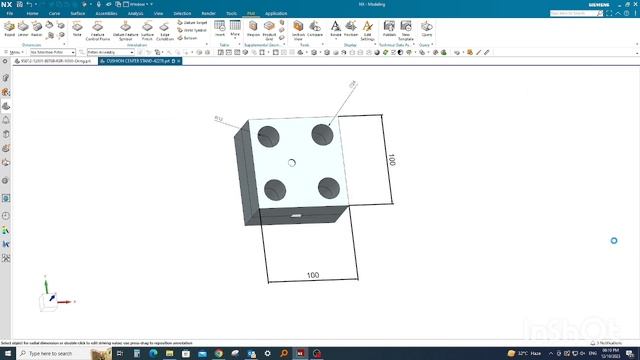The image size is (640, 360).
Task: Select the Surface Finish tool
Action: pos(147,31)
